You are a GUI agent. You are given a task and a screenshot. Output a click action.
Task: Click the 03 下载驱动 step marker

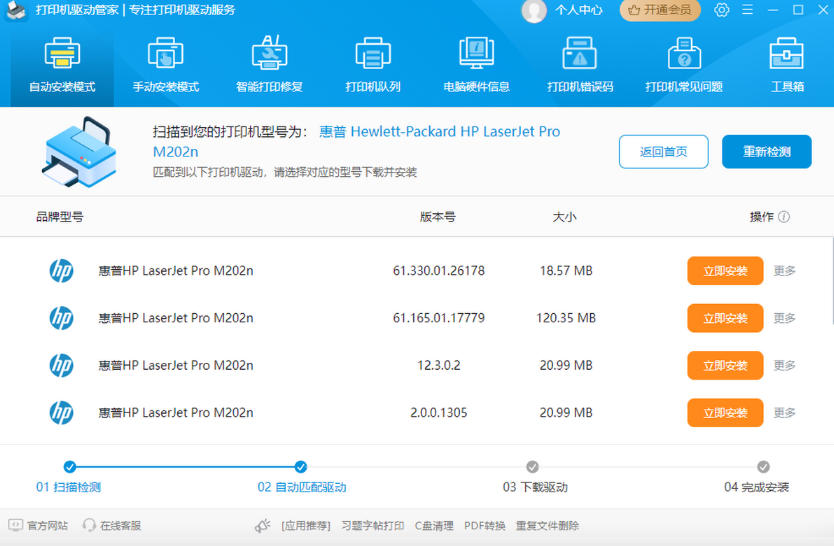pyautogui.click(x=532, y=467)
